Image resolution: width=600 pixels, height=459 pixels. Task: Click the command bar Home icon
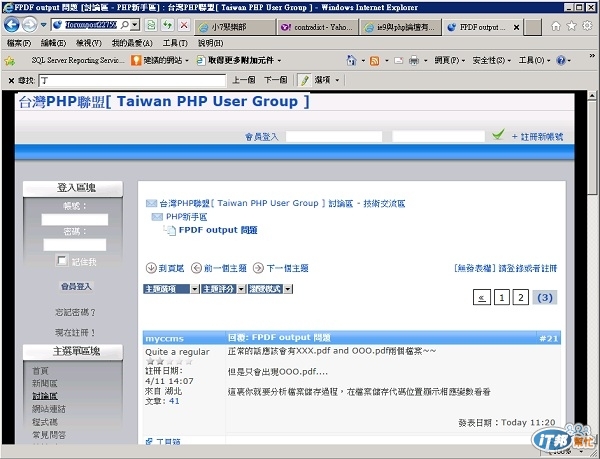coord(351,60)
